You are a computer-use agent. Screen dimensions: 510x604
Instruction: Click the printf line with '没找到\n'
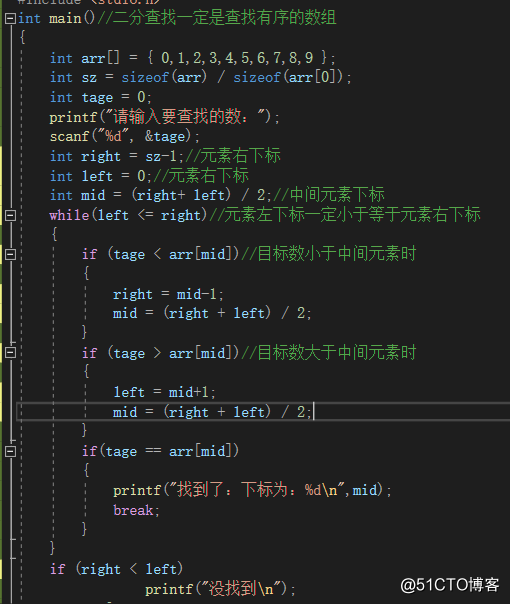pyautogui.click(x=220, y=589)
